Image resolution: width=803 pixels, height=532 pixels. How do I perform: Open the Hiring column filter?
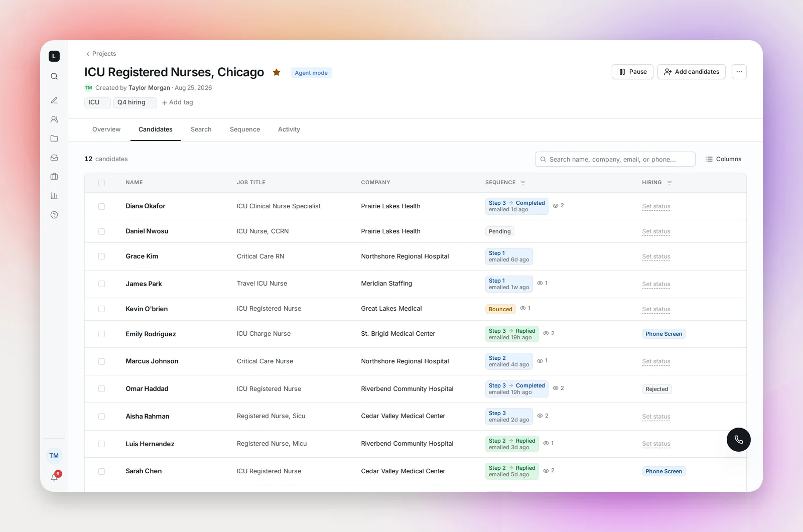pos(670,183)
